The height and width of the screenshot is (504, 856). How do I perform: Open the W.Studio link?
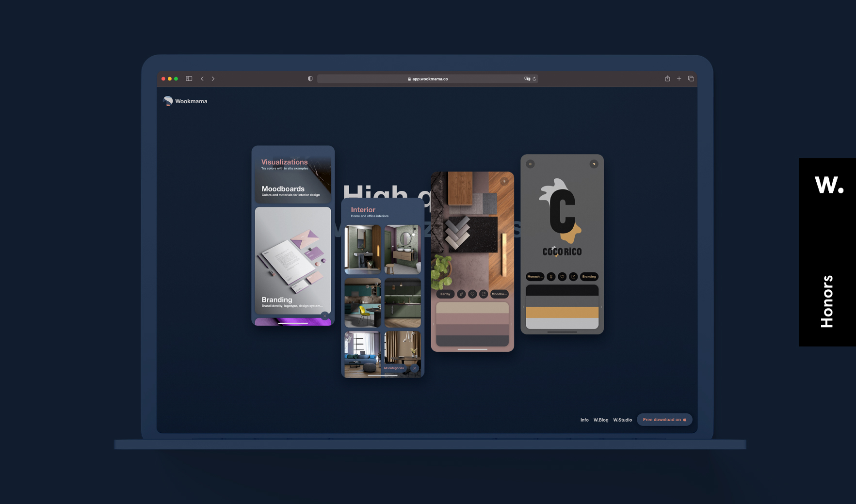click(x=622, y=420)
